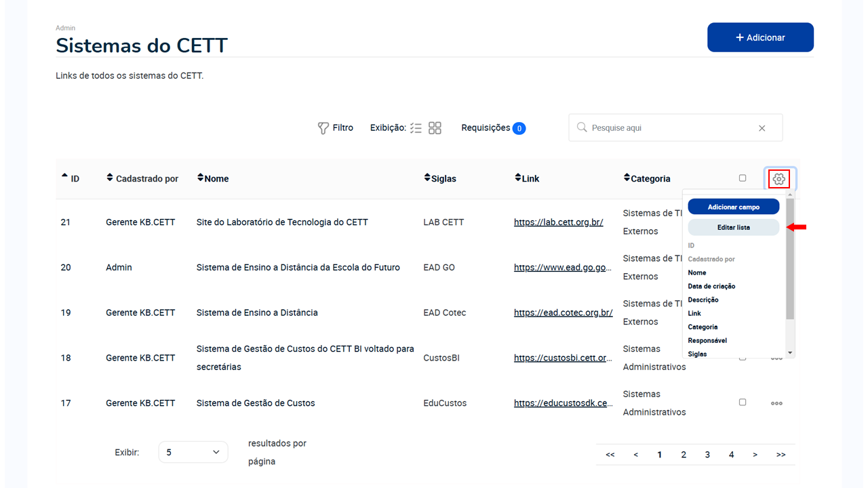Viewport: 868px width, 488px height.
Task: Click the popup scrollbar down arrow
Action: (790, 353)
